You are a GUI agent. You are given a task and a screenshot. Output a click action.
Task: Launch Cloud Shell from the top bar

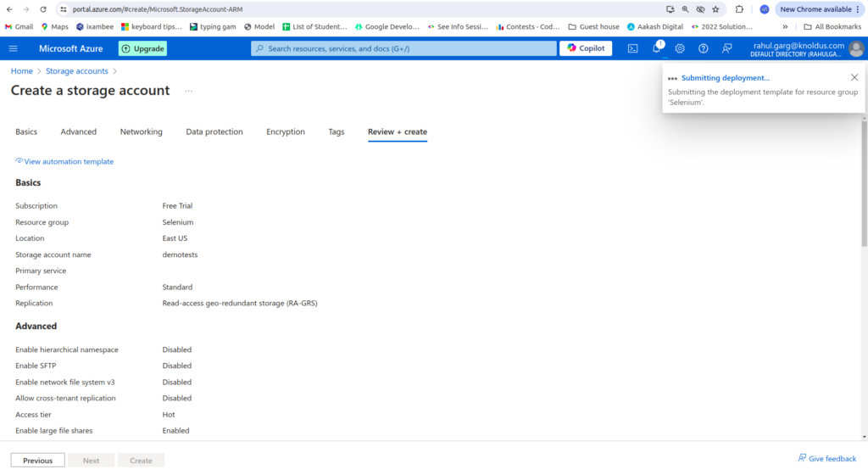[632, 48]
